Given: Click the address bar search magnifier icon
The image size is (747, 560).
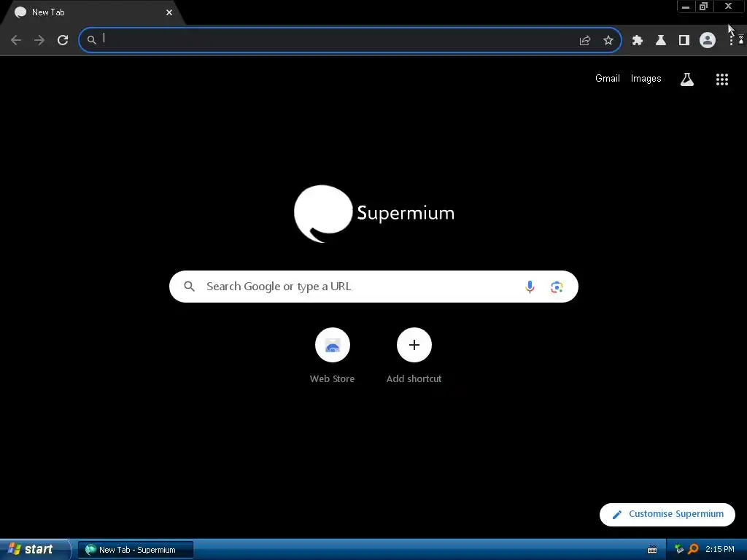Looking at the screenshot, I should pyautogui.click(x=91, y=40).
